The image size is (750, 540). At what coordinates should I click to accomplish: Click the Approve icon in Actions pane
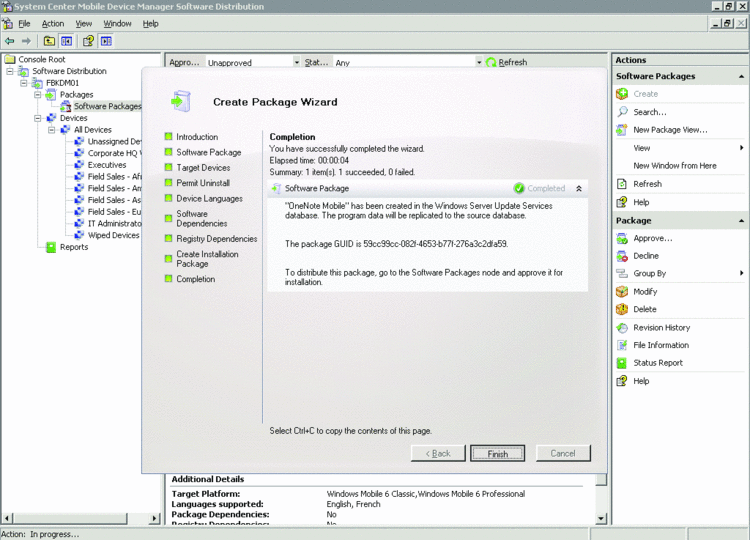[x=623, y=238]
